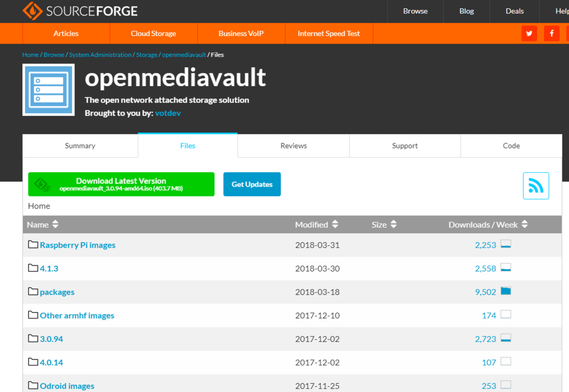This screenshot has width=569, height=392.
Task: Open Internet Speed Test link
Action: click(x=329, y=33)
